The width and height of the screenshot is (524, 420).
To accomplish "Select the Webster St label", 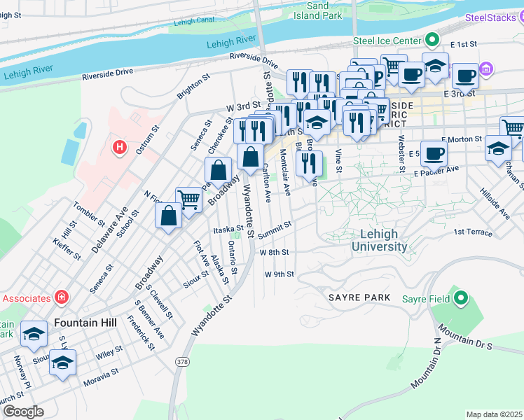I will (401, 153).
